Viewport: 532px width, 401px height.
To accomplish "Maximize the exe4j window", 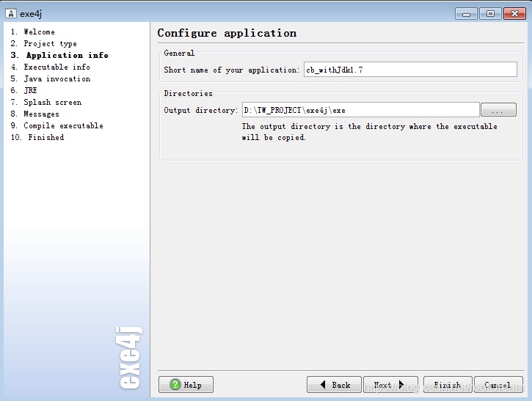I will (490, 13).
